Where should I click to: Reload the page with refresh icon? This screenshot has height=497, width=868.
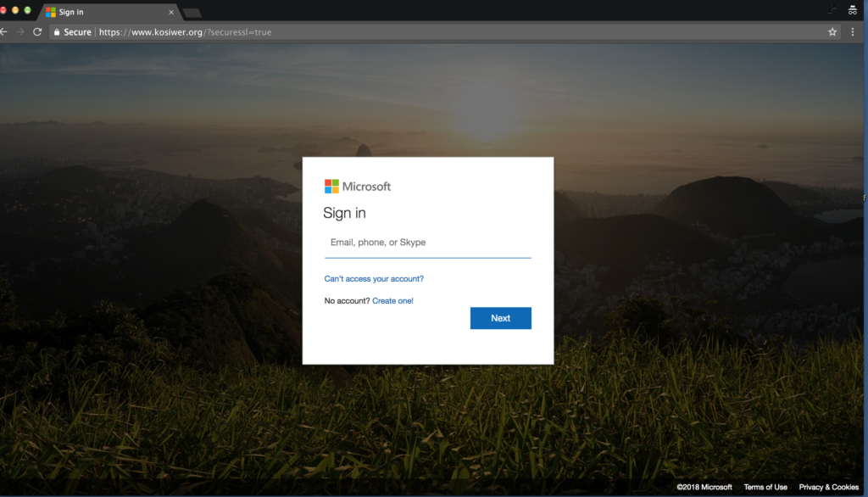point(37,32)
